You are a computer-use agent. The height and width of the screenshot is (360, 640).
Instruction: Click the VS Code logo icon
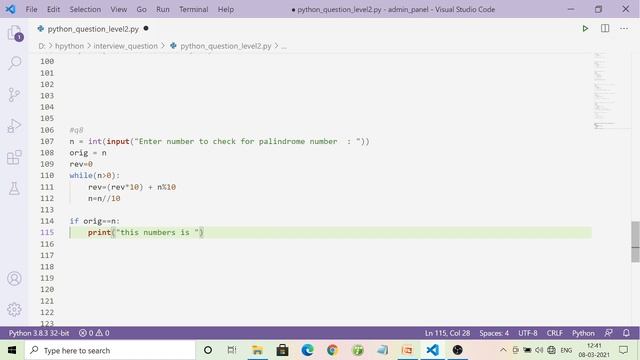coord(11,9)
